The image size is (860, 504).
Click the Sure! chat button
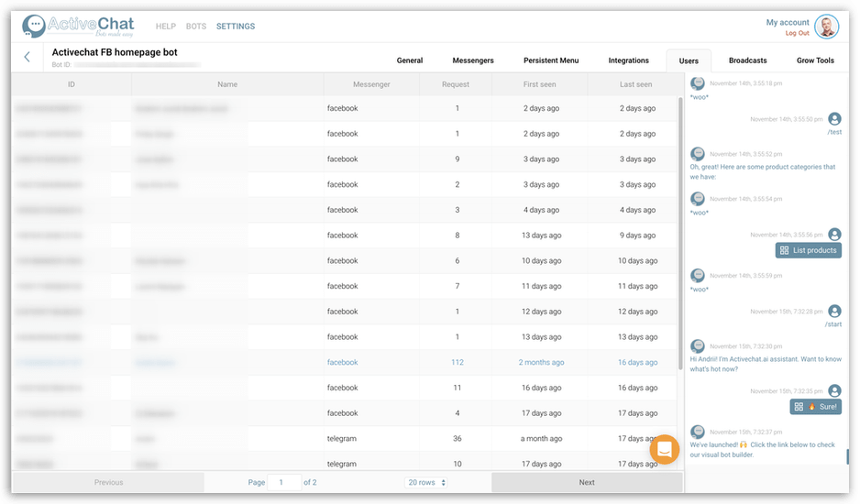(816, 406)
